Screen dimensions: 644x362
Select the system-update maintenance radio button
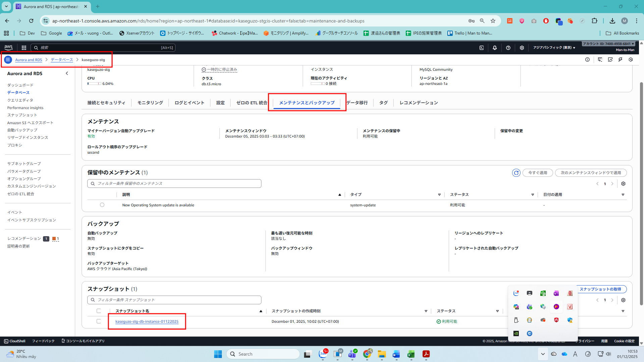(102, 205)
